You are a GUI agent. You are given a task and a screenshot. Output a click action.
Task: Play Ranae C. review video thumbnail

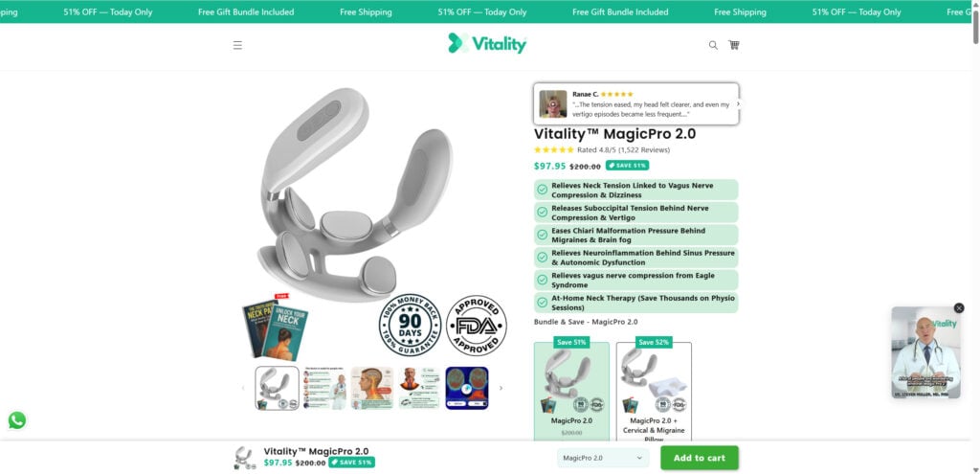click(553, 103)
